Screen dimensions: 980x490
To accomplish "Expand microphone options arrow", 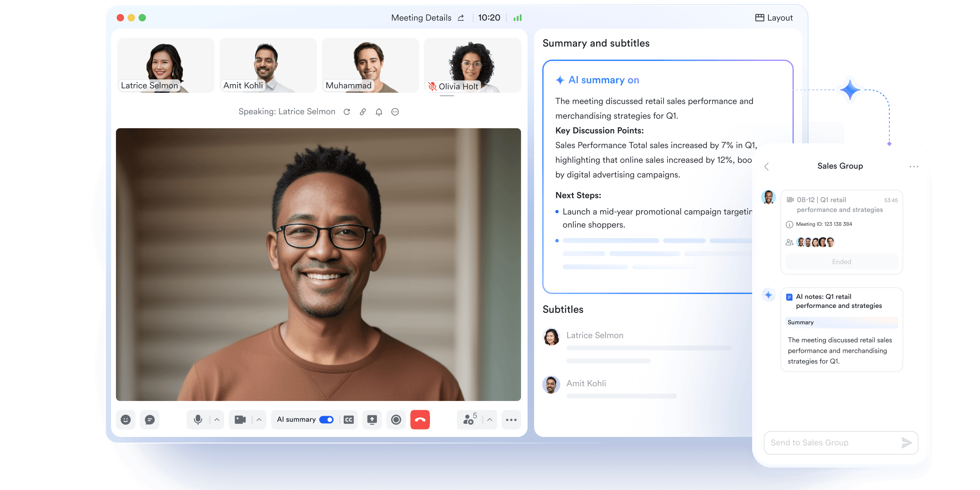I will (x=217, y=420).
